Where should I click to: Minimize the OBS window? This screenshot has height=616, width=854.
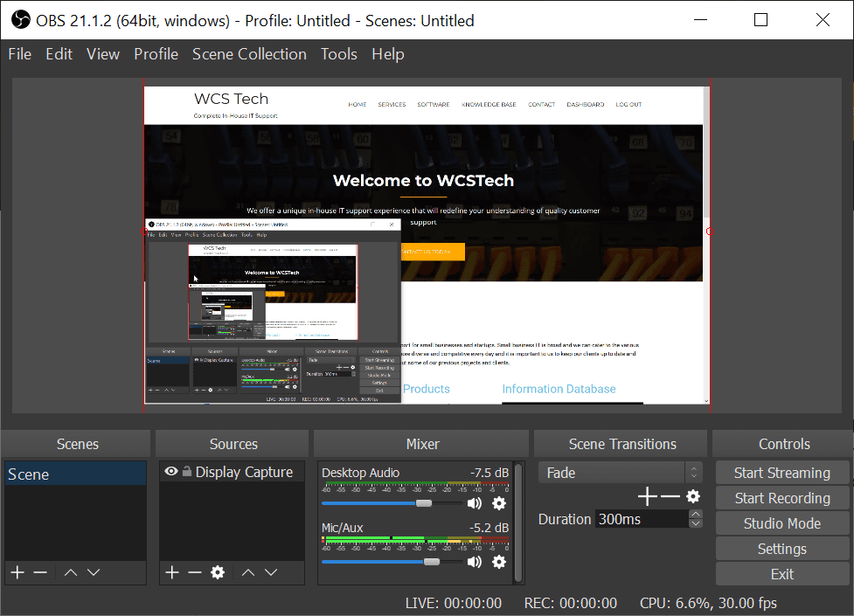tap(701, 20)
